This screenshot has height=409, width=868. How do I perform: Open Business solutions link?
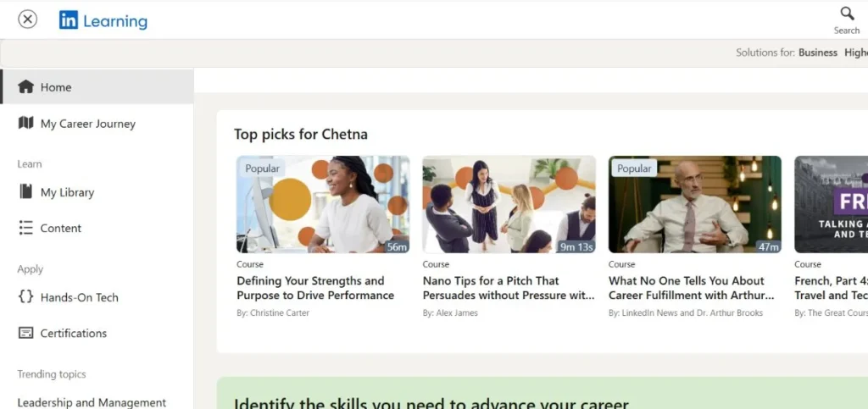(818, 53)
